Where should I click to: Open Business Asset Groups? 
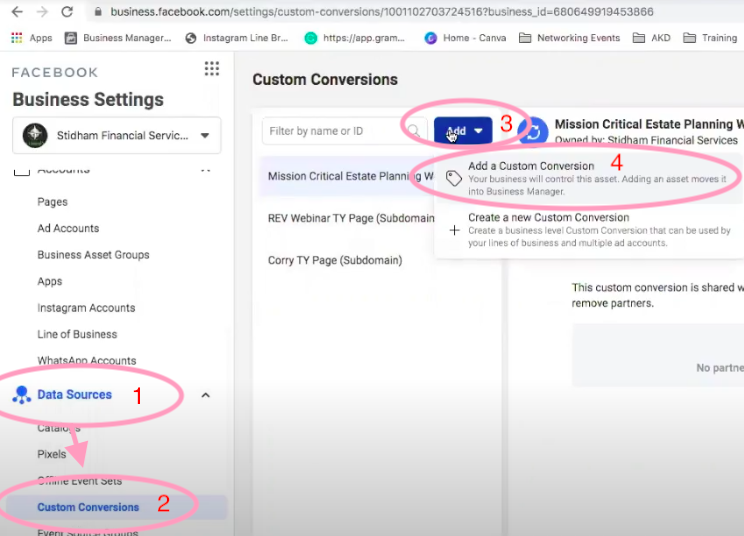93,255
